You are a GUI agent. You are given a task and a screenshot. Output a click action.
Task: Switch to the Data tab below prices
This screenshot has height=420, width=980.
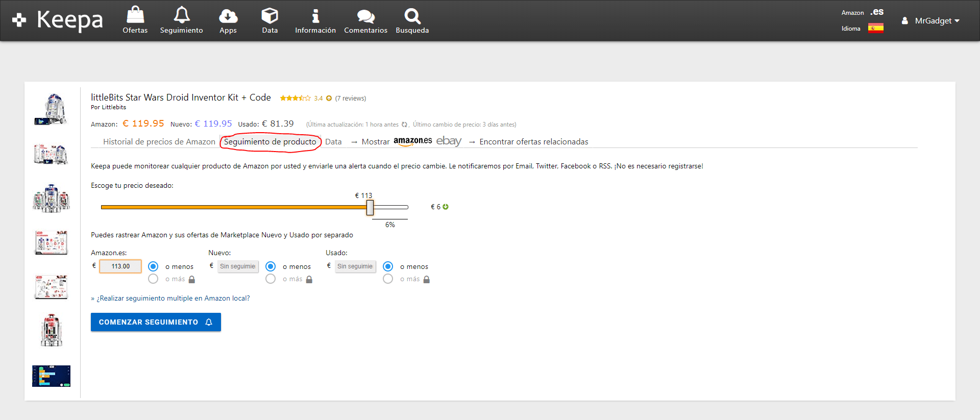333,142
